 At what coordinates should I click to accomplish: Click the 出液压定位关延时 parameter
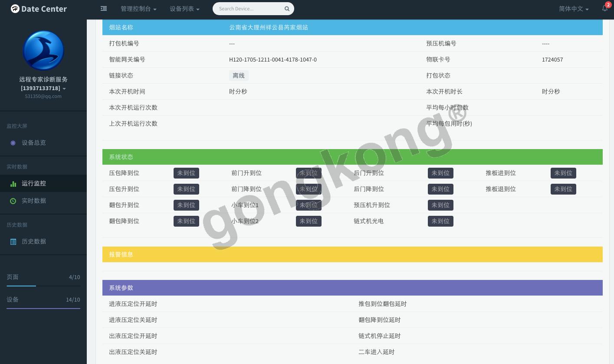click(133, 352)
